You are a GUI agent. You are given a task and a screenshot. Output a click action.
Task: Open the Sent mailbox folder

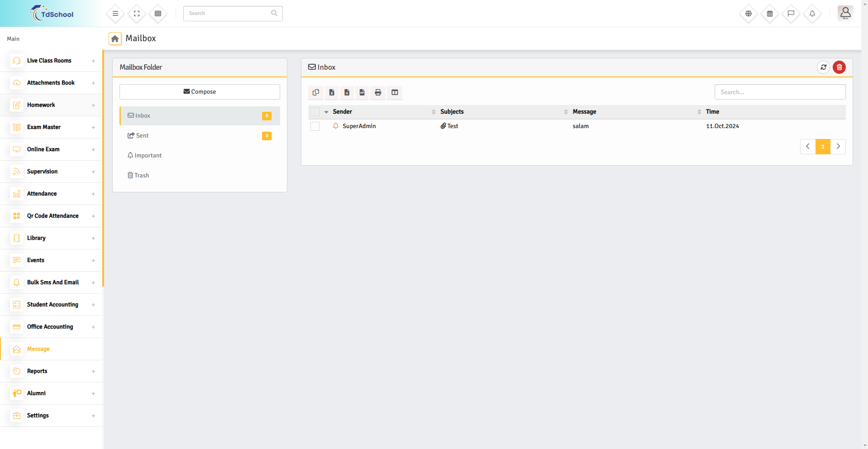pos(142,136)
